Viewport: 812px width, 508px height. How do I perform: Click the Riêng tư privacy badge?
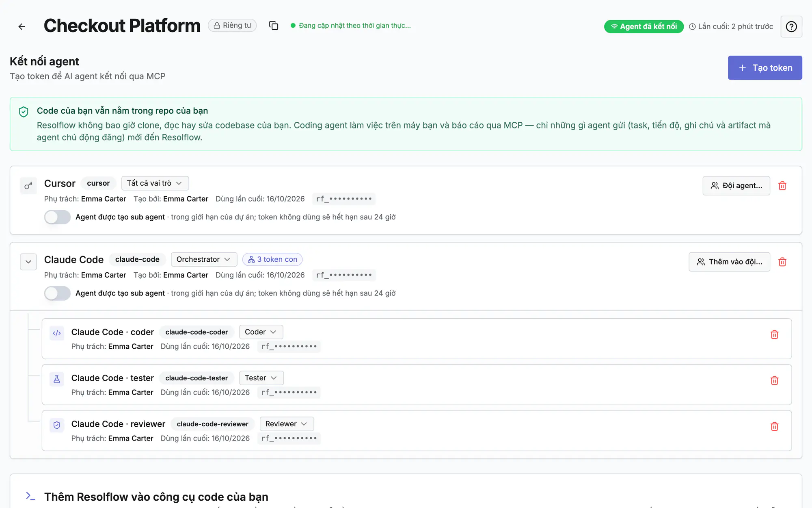click(232, 25)
